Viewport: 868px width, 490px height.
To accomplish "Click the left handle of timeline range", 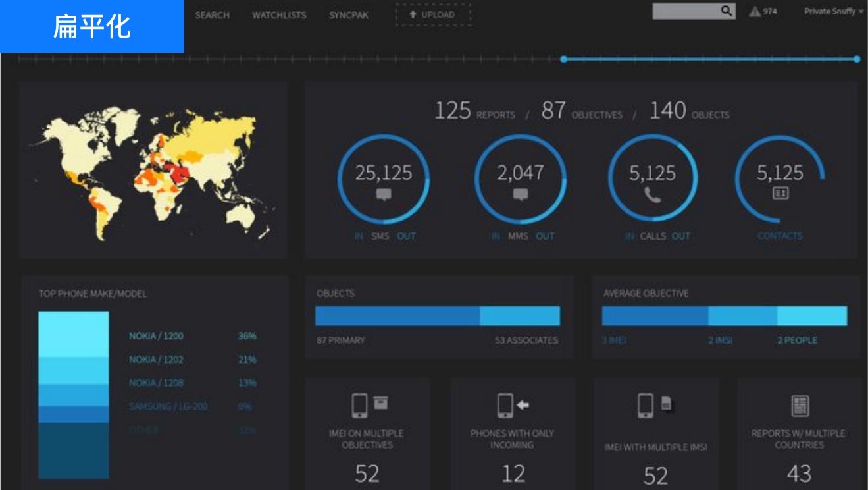I will [563, 59].
